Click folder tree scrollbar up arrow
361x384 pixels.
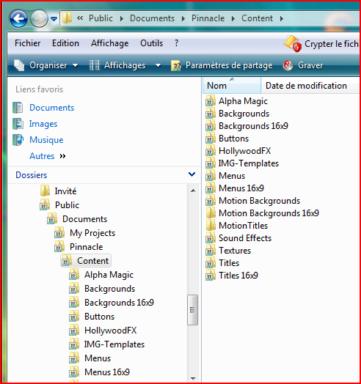[193, 190]
